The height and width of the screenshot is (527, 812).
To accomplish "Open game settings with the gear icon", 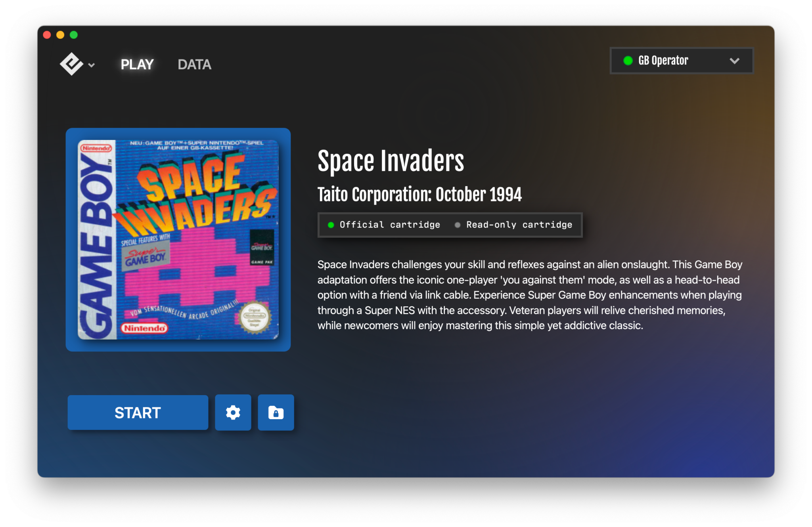I will pos(233,412).
